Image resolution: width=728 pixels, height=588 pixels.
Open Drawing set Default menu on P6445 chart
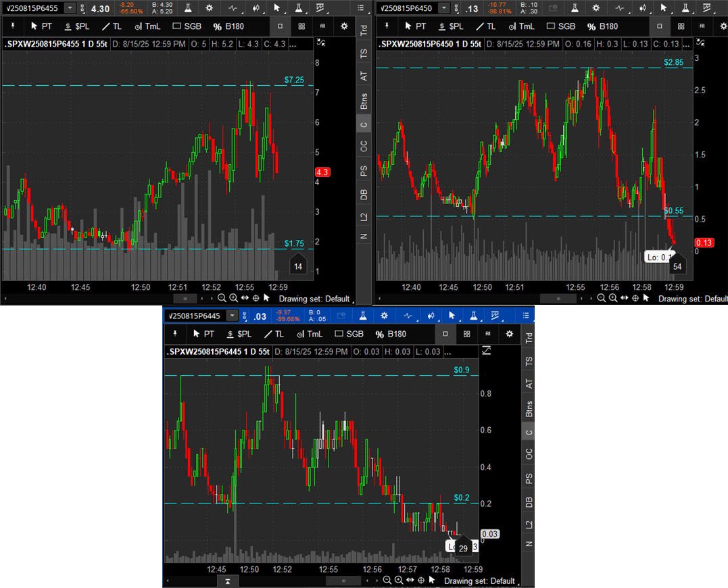[x=479, y=581]
